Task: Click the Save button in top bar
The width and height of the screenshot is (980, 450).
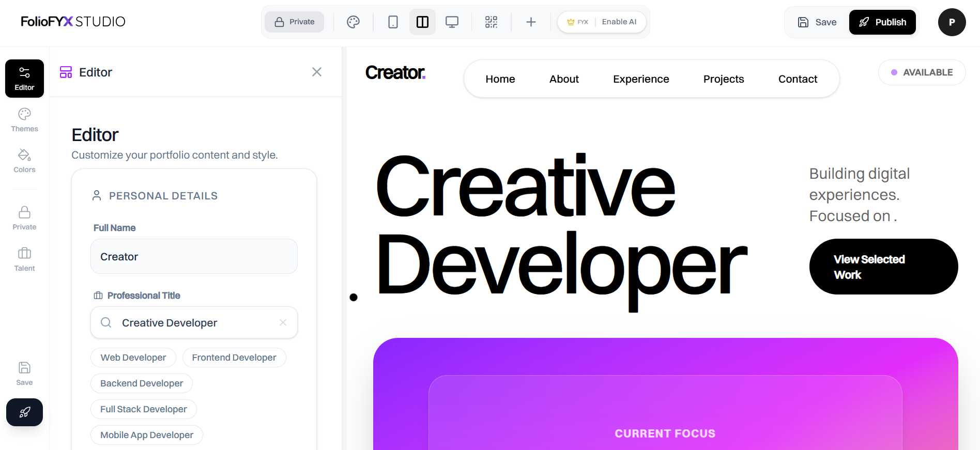Action: [x=817, y=22]
